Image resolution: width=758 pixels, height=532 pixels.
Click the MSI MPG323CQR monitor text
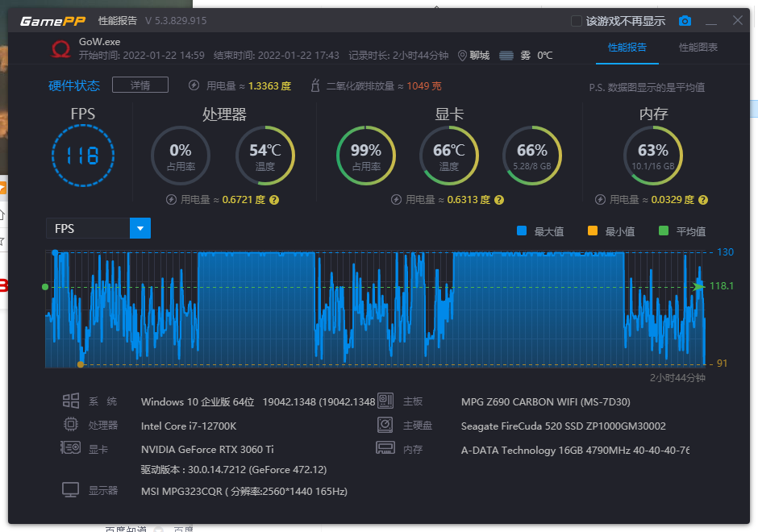pyautogui.click(x=244, y=492)
